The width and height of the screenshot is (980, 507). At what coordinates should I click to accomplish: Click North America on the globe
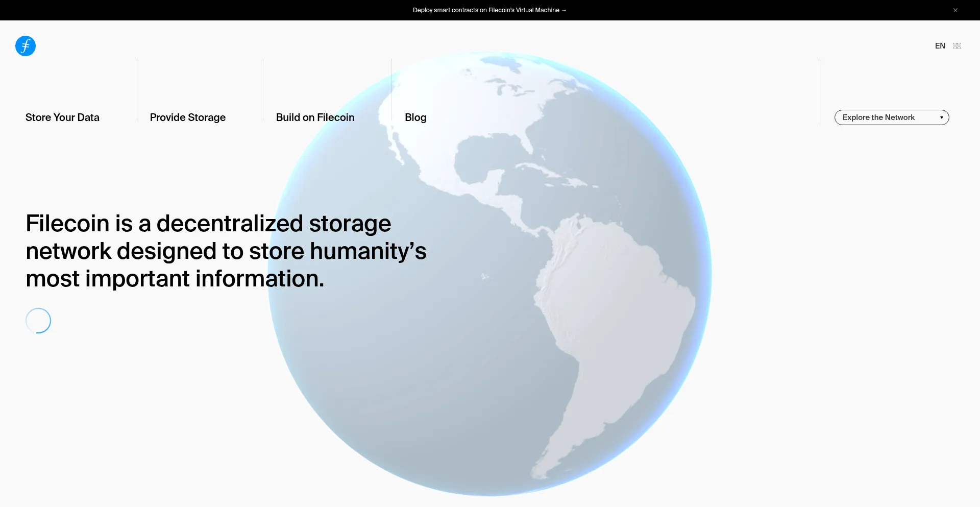tap(490, 117)
